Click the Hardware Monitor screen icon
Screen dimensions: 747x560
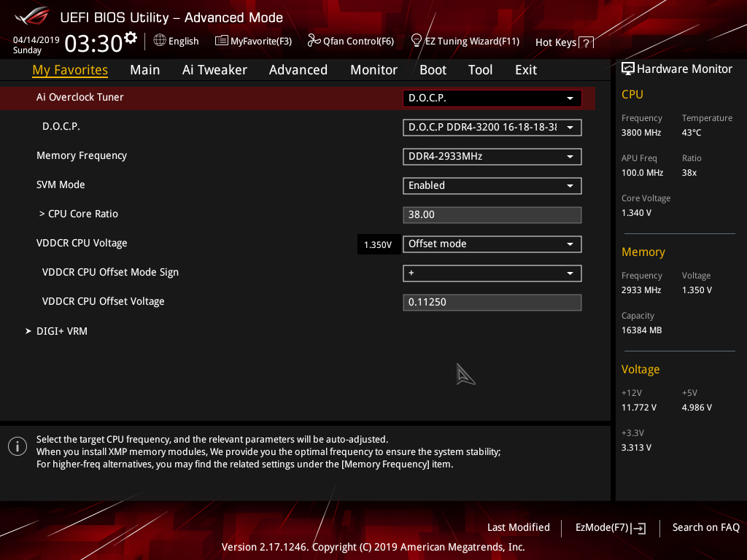click(x=628, y=69)
